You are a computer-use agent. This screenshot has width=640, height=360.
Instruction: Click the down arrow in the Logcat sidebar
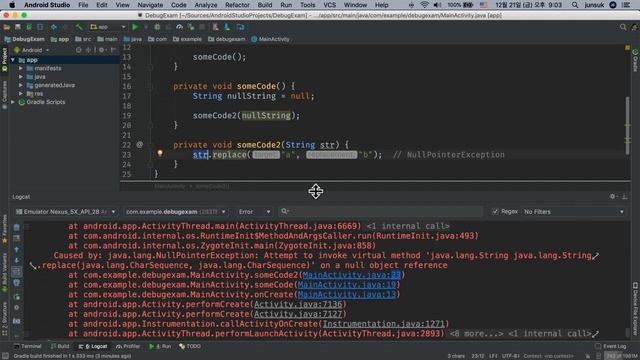click(16, 260)
